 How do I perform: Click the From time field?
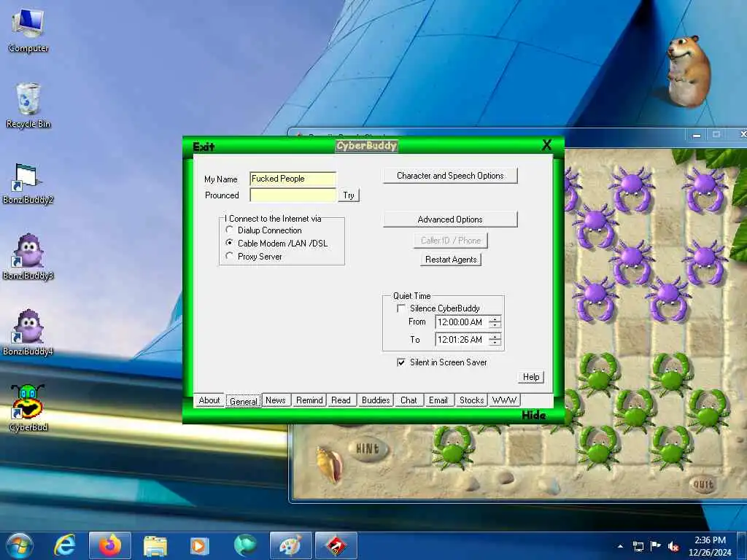coord(462,322)
